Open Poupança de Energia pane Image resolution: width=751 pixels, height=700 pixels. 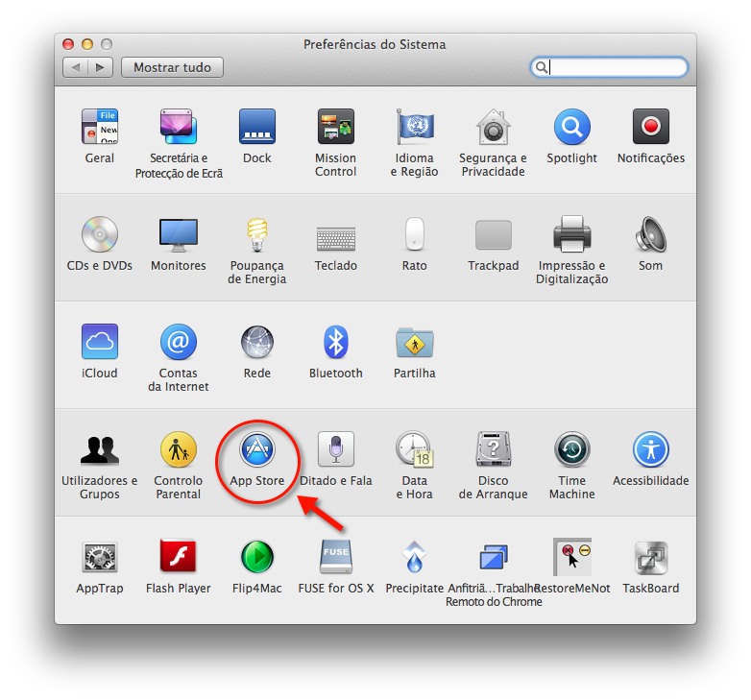click(257, 234)
